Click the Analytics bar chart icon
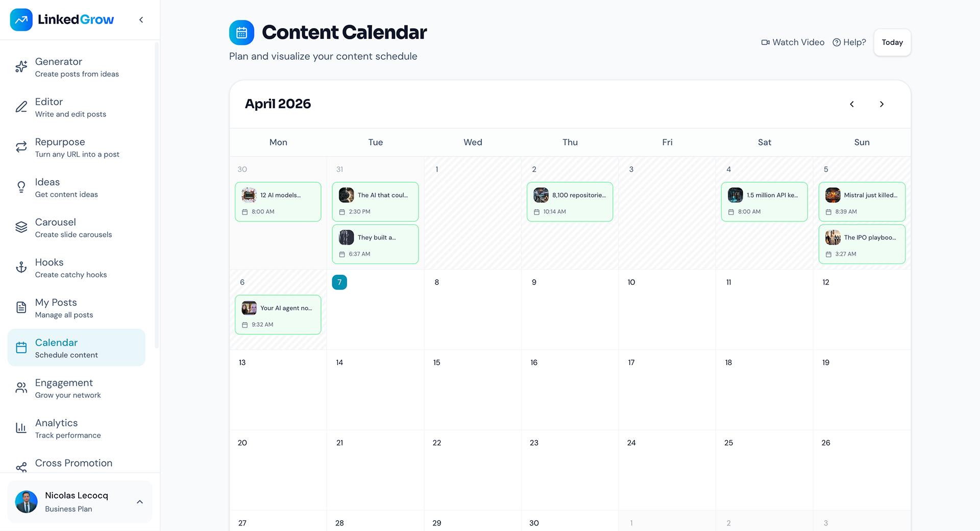Screen dimensions: 980x531 click(x=21, y=428)
